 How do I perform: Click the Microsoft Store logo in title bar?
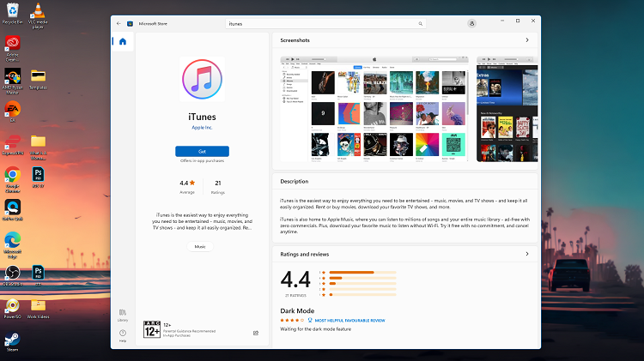pos(130,24)
